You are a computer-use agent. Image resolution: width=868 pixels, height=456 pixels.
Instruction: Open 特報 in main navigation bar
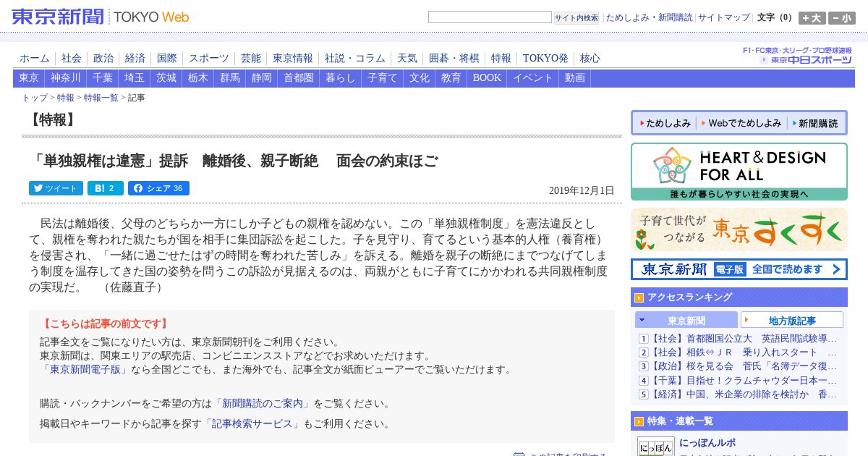(501, 59)
